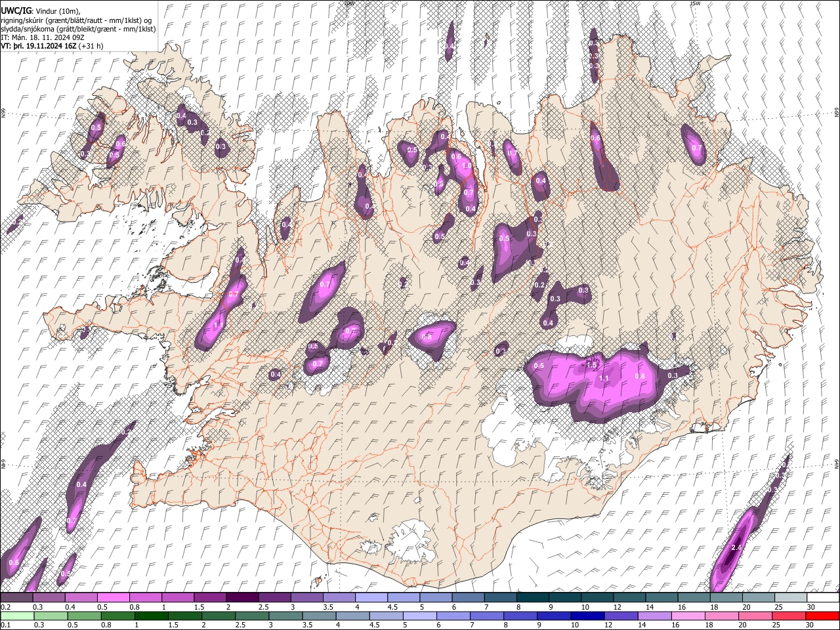840x630 pixels.
Task: Click the 'VT: þri. 19.11.2024 16Z' valid time
Action: 38,47
